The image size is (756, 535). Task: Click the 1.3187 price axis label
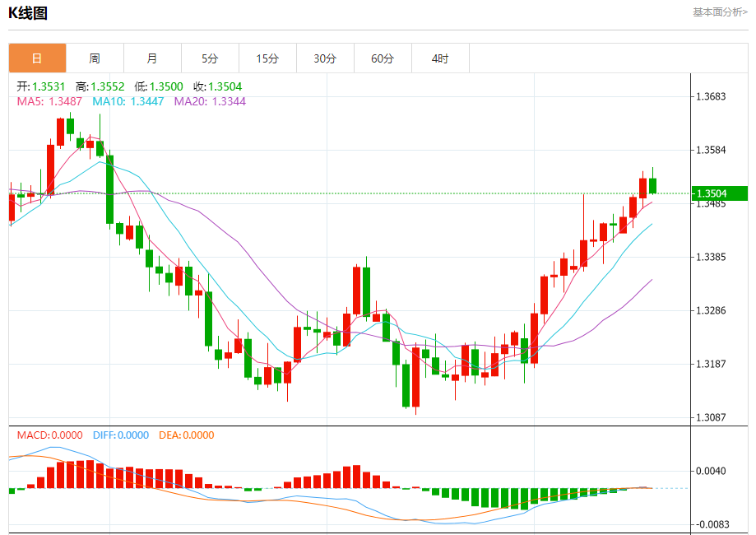click(711, 365)
